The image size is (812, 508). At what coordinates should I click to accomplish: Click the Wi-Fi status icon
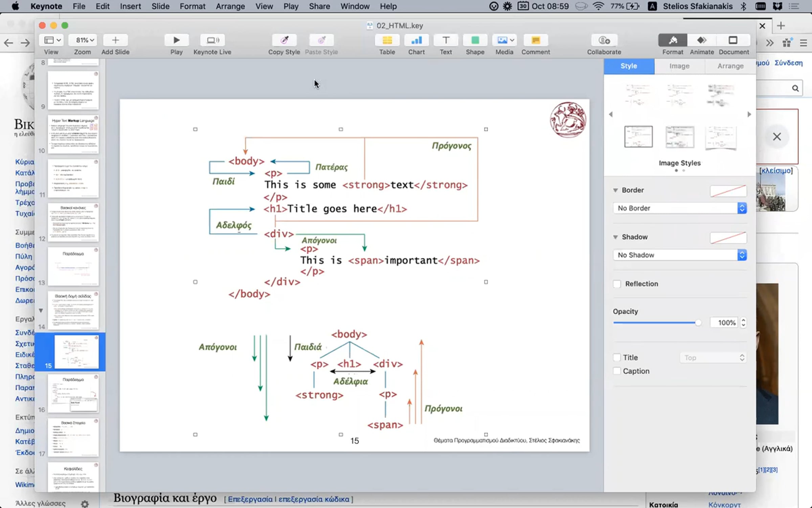tap(599, 6)
